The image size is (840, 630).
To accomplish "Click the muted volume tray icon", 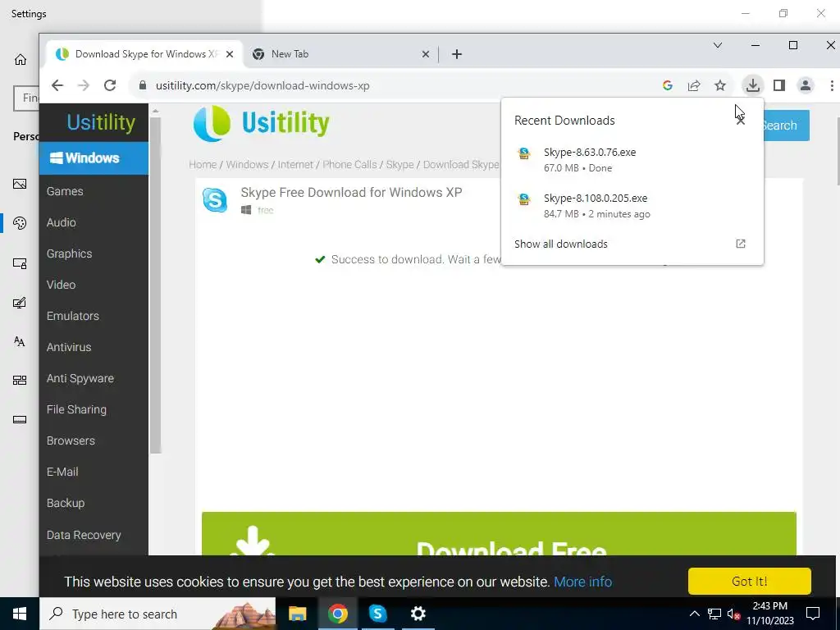I will coord(733,614).
